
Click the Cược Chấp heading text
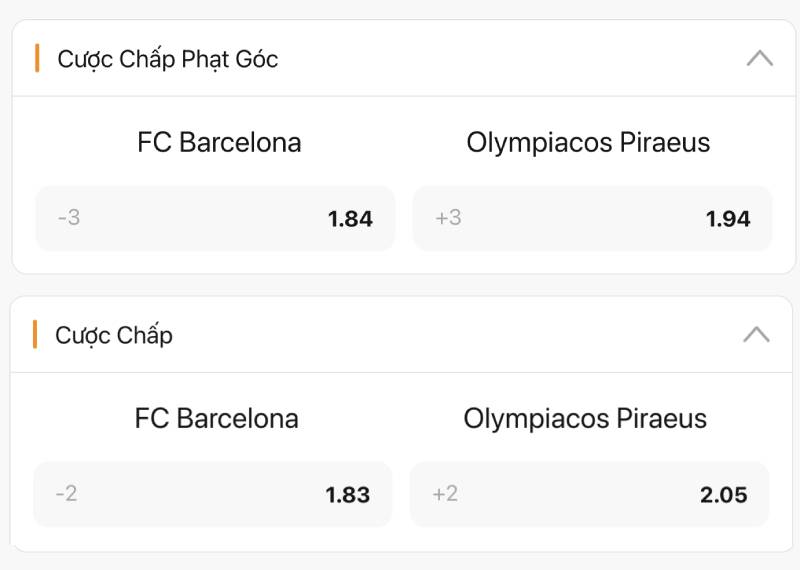tap(114, 335)
